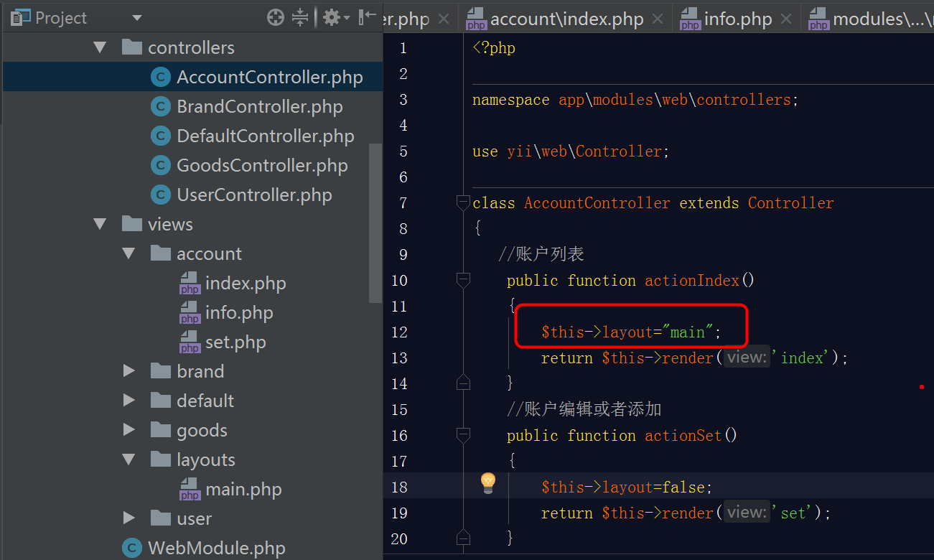Image resolution: width=934 pixels, height=560 pixels.
Task: Select index.php under the account folder
Action: tap(246, 284)
